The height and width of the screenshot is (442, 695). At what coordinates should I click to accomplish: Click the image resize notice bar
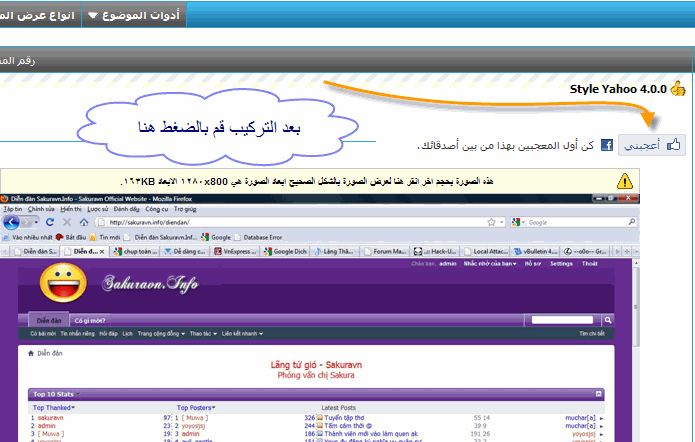(320, 181)
